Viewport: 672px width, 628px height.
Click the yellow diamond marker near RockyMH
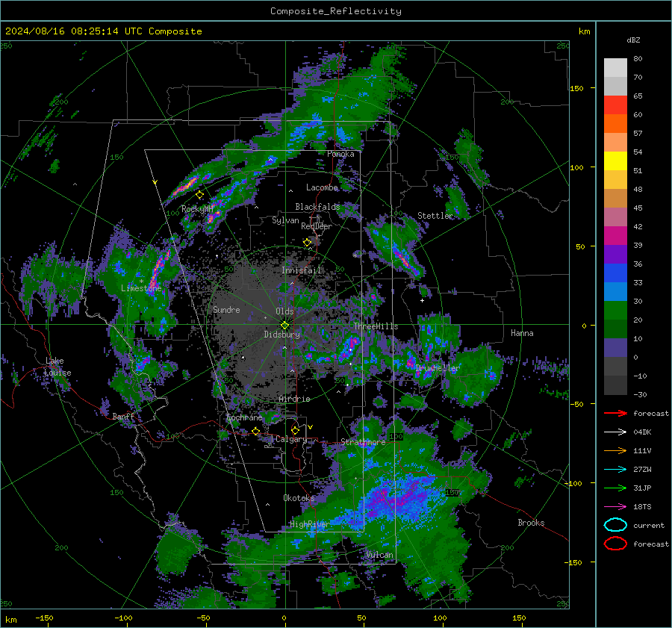199,195
